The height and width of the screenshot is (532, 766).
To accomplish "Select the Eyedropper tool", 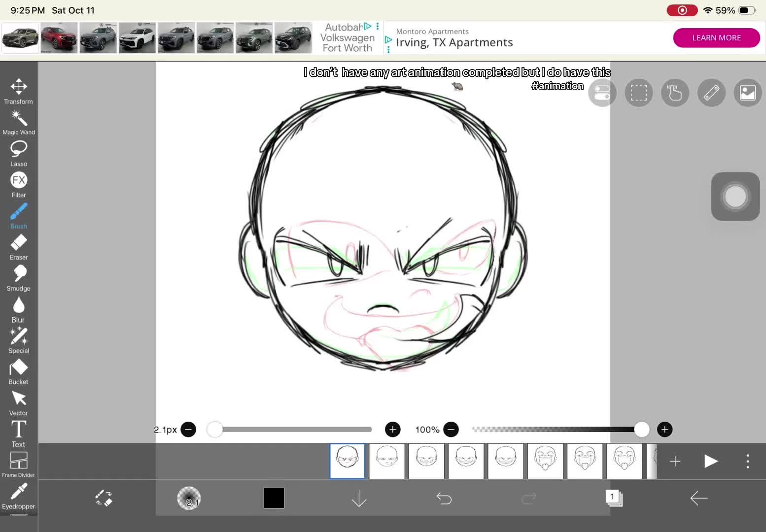I will (x=19, y=497).
